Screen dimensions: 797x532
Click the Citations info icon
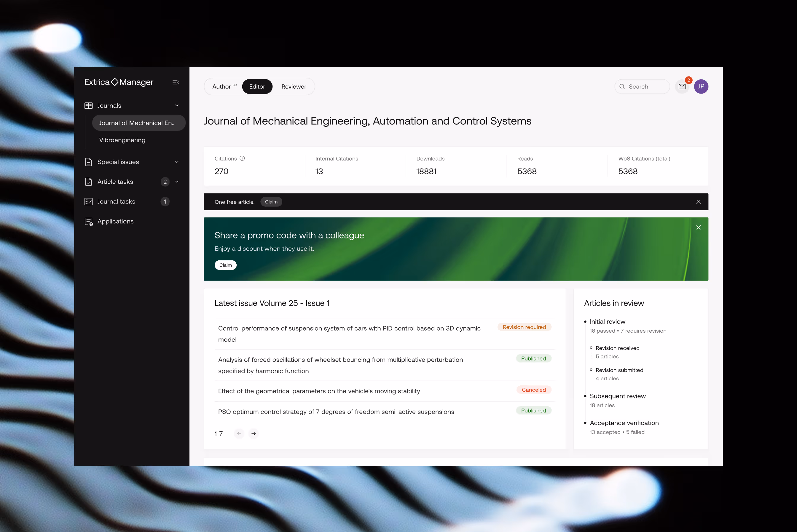(242, 158)
